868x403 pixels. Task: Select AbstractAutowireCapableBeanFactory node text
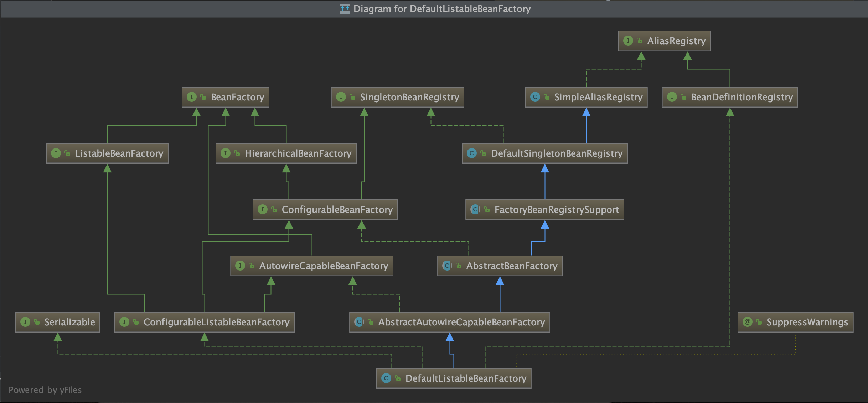[461, 322]
